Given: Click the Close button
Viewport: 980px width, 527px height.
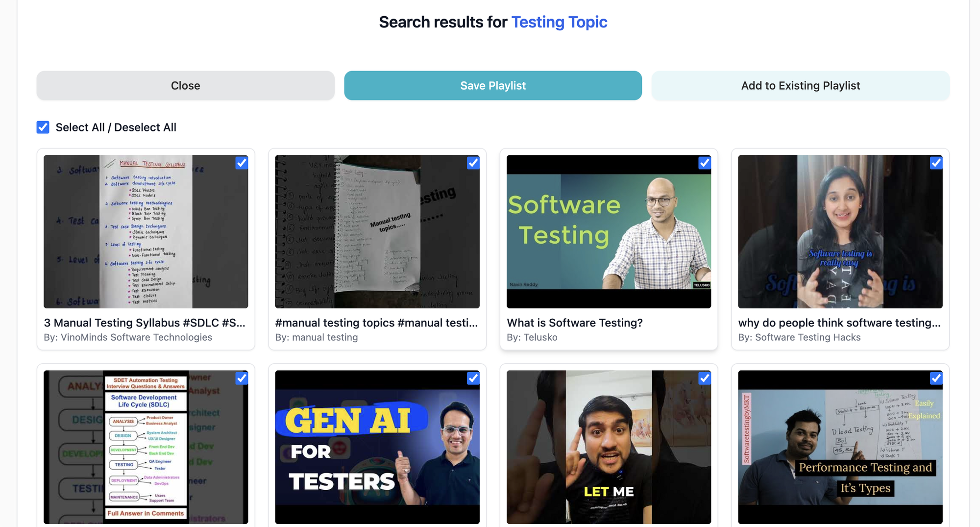Looking at the screenshot, I should 185,86.
